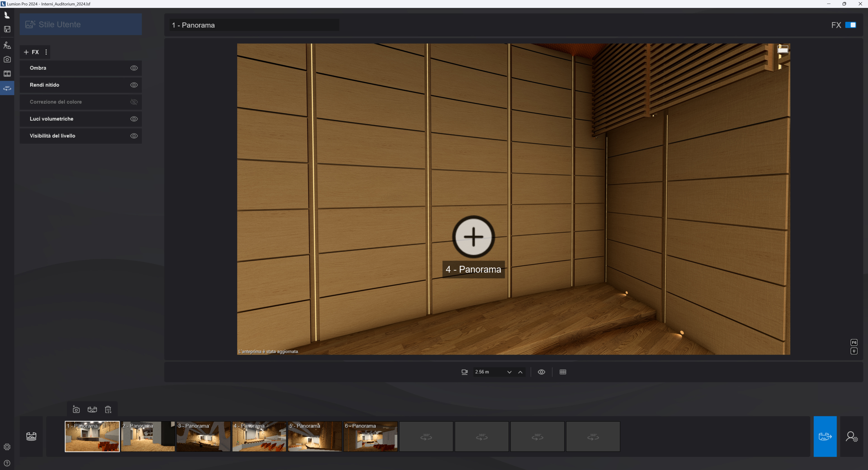Viewport: 868px width, 470px height.
Task: Select the Rendi nitido effect row
Action: pyautogui.click(x=81, y=85)
